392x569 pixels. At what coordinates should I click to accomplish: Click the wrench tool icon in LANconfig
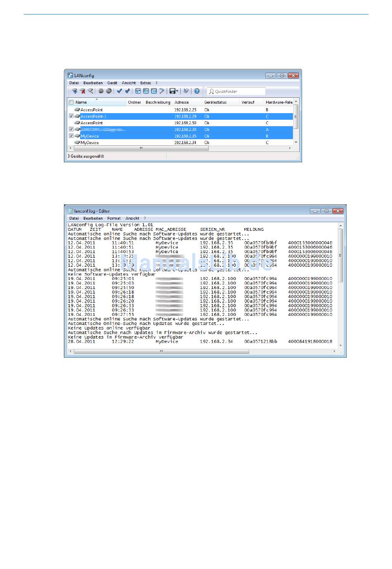pyautogui.click(x=162, y=91)
